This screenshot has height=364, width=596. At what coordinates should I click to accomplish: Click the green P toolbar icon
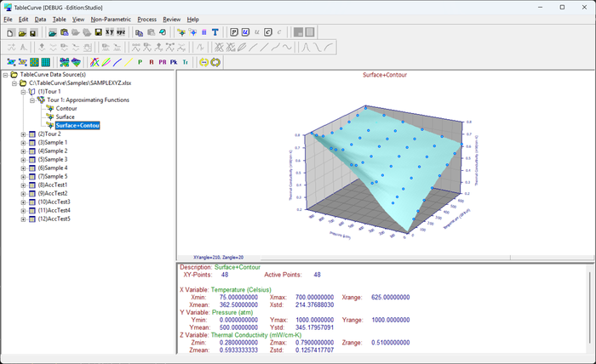coord(140,62)
